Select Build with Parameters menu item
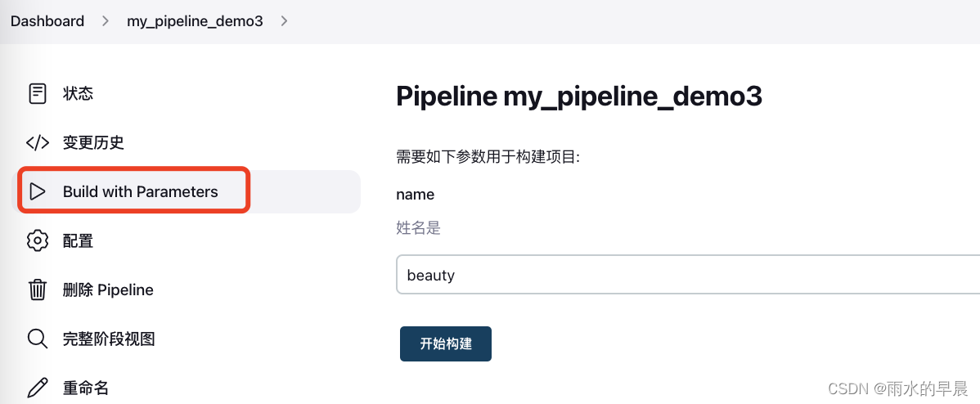Viewport: 980px width, 404px height. click(141, 192)
